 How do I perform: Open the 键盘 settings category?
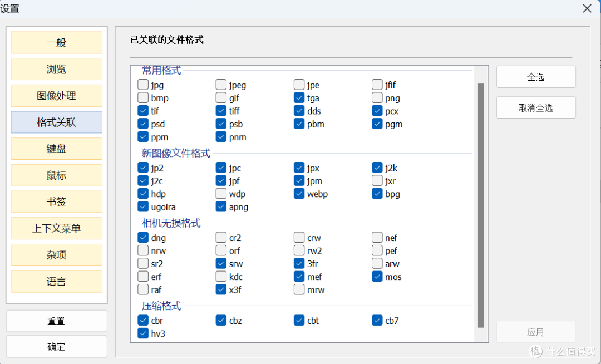(56, 149)
